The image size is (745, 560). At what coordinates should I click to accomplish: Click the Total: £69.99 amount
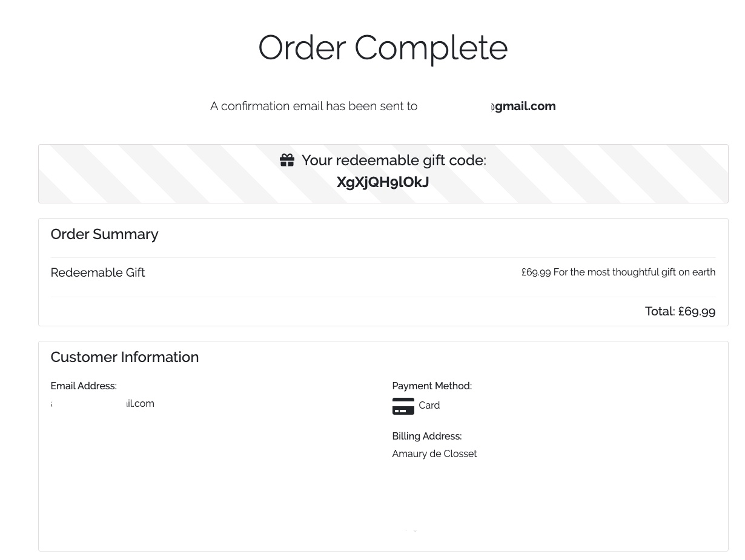[x=680, y=311]
